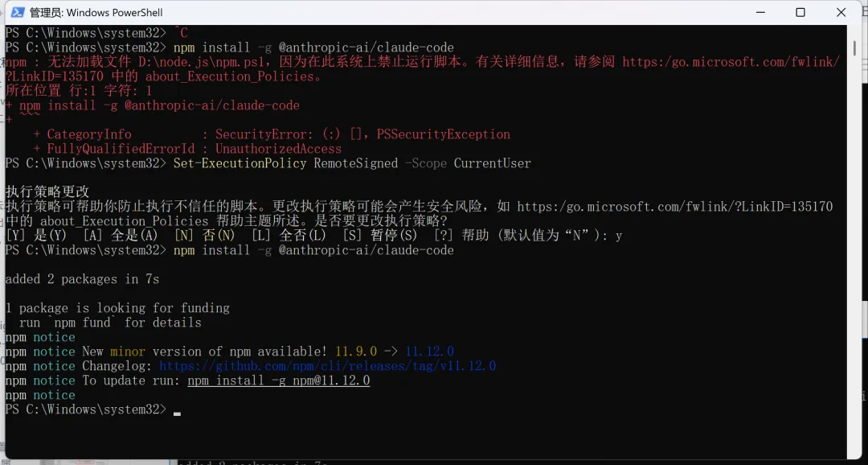This screenshot has width=868, height=465.
Task: Click the version number '11.12.0' in blue
Action: point(429,352)
